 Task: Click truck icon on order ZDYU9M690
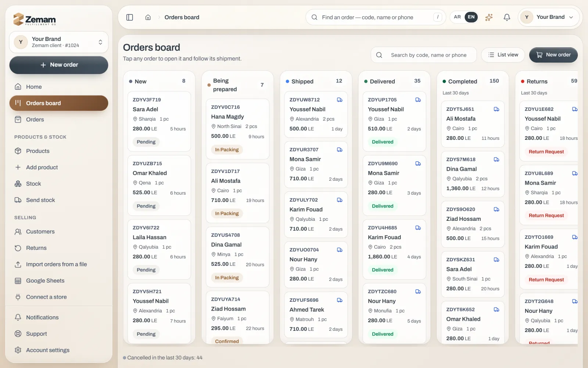[x=418, y=163]
